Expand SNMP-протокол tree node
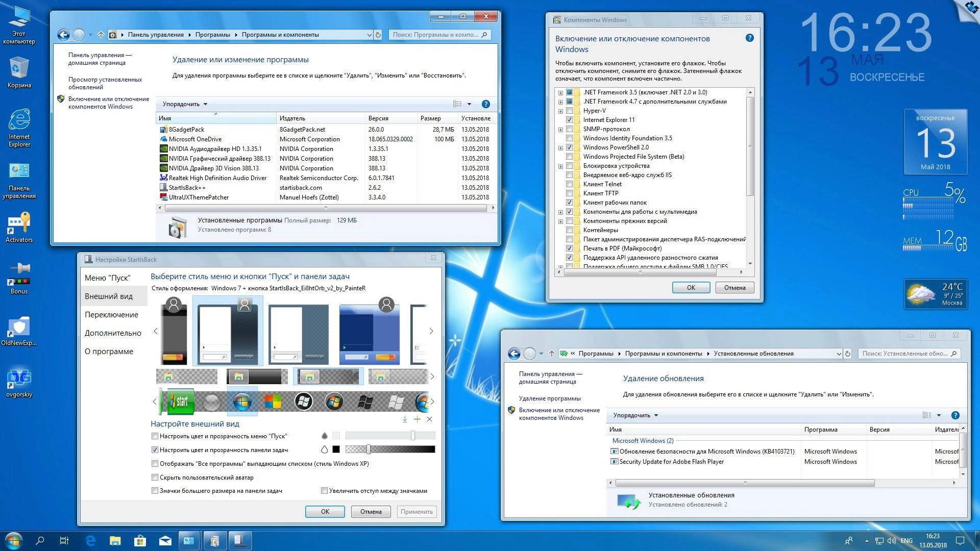This screenshot has height=551, width=980. [560, 130]
